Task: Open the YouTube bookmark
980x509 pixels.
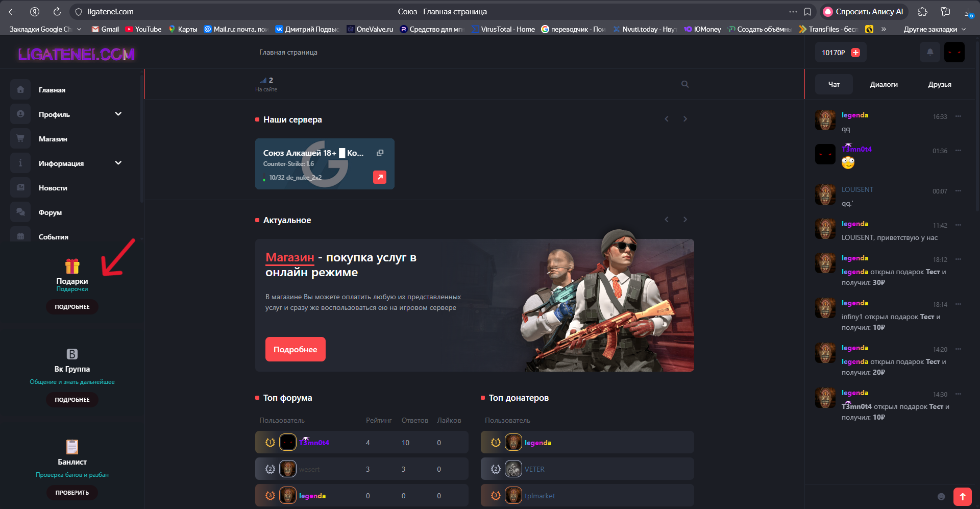Action: 143,29
